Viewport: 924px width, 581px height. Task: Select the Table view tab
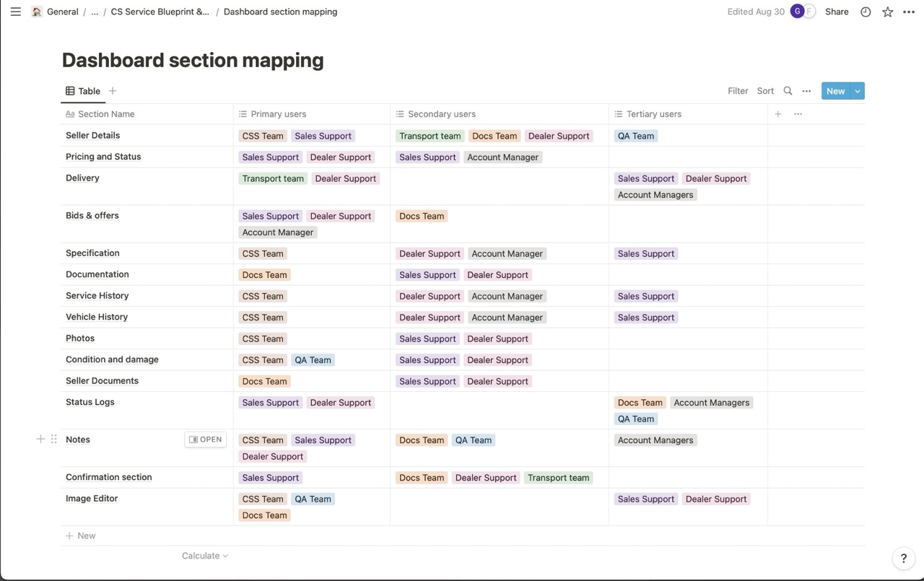pyautogui.click(x=83, y=91)
